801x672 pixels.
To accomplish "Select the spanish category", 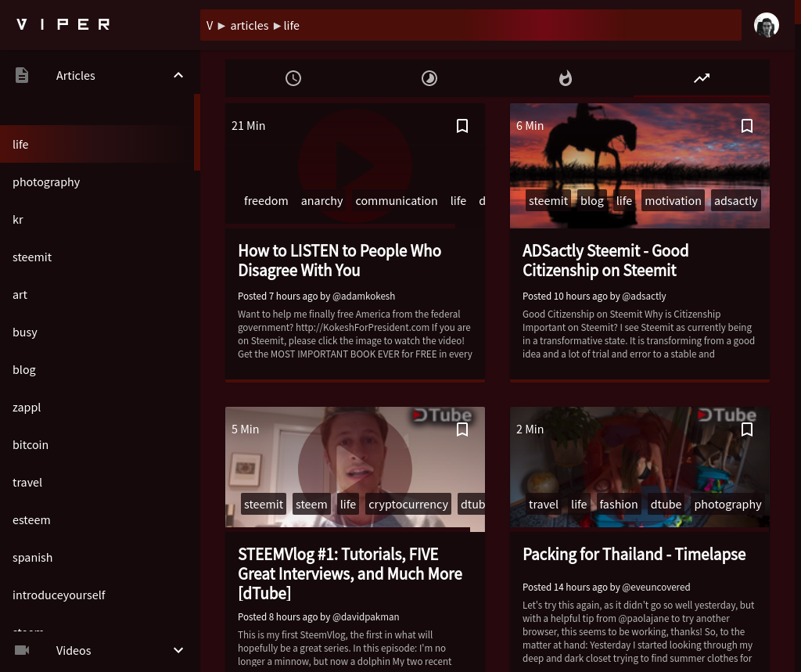I will (97, 558).
